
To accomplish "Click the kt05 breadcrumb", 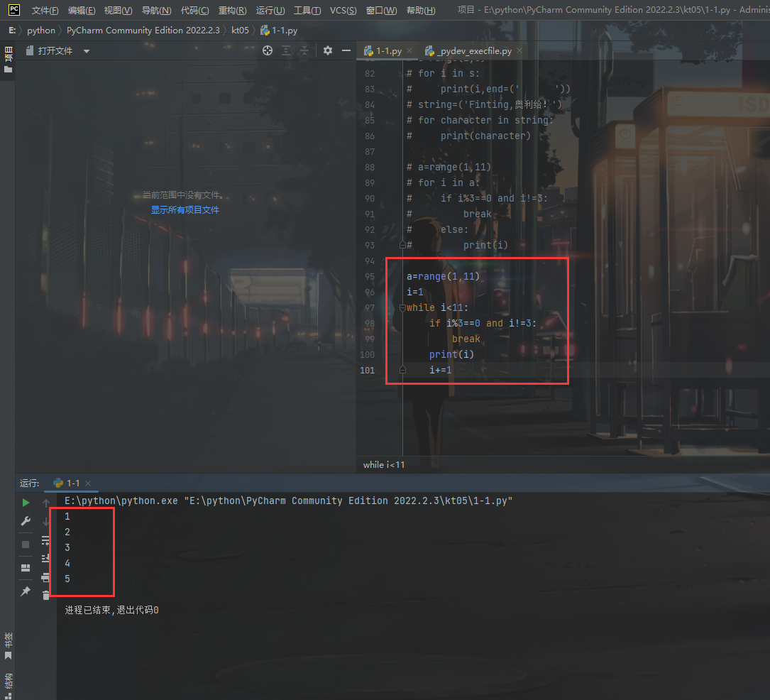I will coord(240,31).
